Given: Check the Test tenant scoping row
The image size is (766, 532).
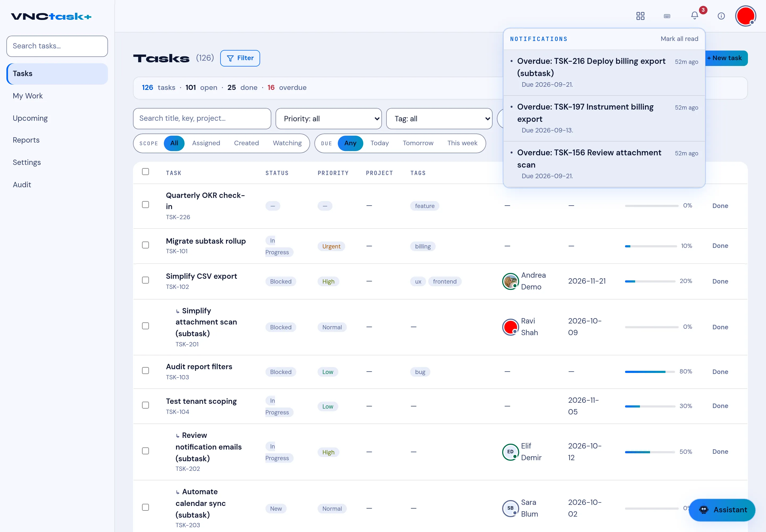Looking at the screenshot, I should tap(145, 405).
